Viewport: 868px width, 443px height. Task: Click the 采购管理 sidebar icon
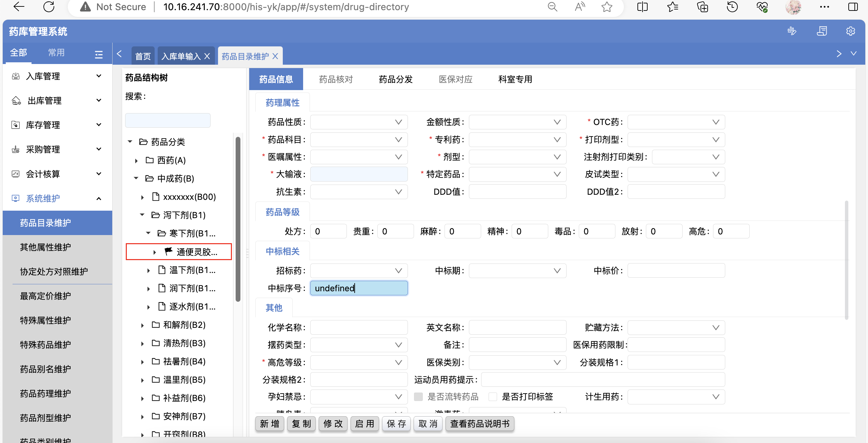[16, 149]
